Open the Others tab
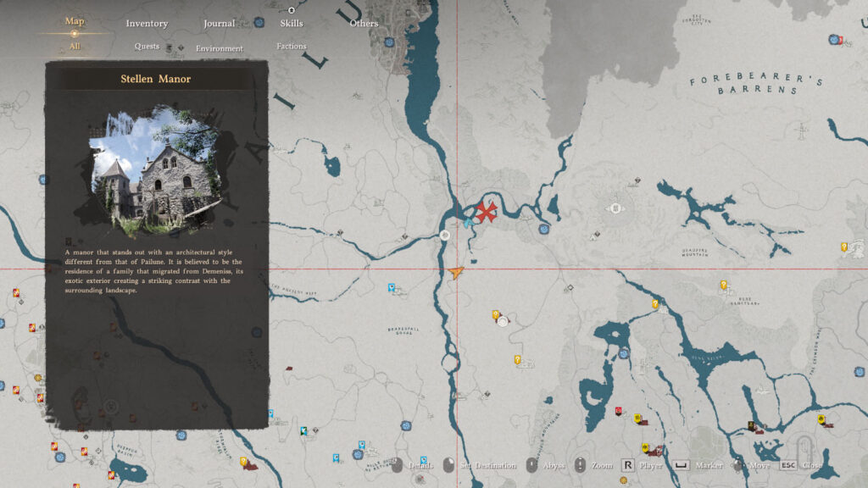The image size is (868, 488). coord(364,23)
